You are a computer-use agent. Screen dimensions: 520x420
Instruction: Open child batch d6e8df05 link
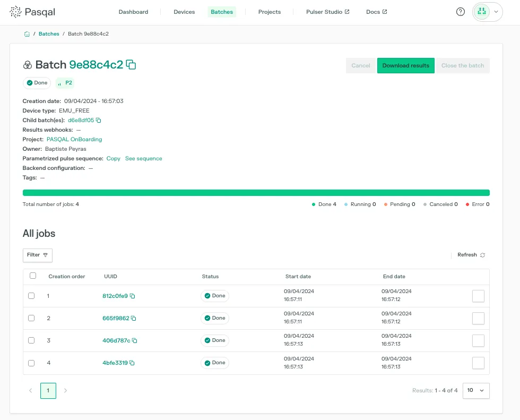[81, 120]
